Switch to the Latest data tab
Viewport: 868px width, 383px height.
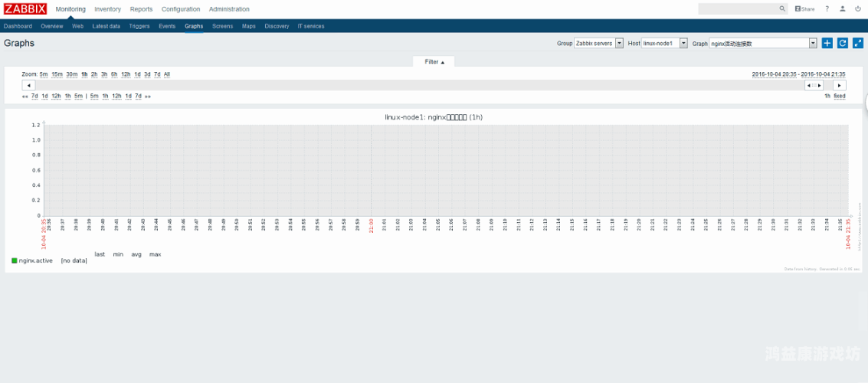coord(106,26)
